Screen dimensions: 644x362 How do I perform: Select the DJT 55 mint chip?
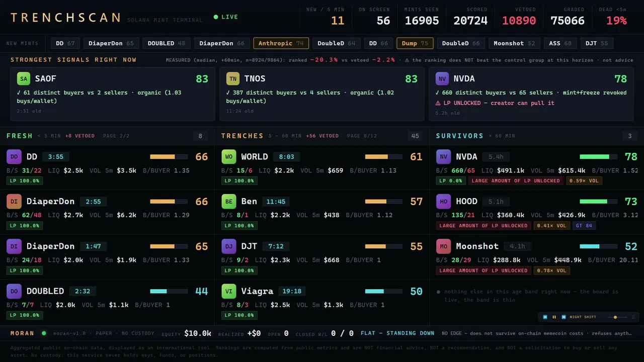(x=597, y=43)
